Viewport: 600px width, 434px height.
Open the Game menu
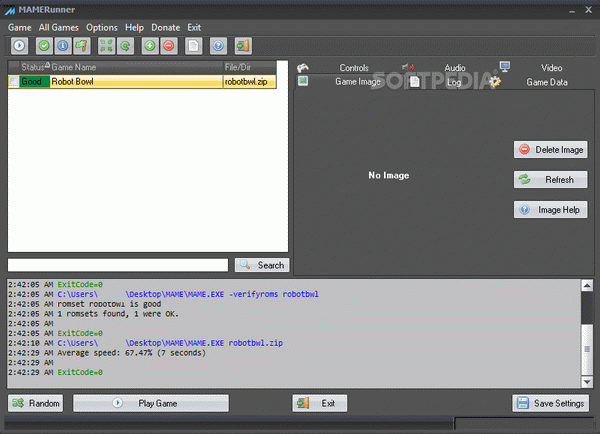(x=20, y=28)
